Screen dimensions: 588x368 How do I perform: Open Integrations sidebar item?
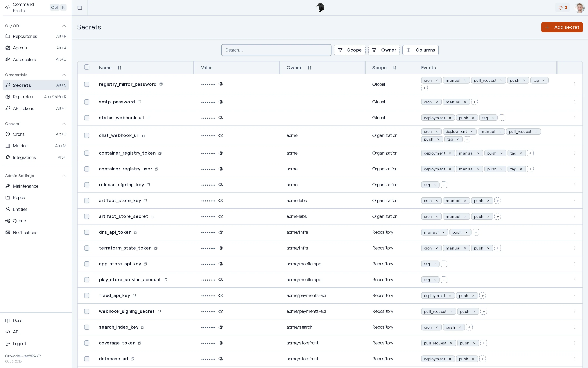pyautogui.click(x=36, y=158)
